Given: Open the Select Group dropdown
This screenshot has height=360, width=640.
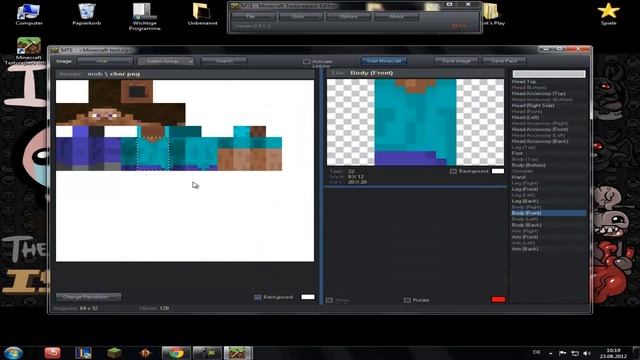Looking at the screenshot, I should [x=166, y=61].
